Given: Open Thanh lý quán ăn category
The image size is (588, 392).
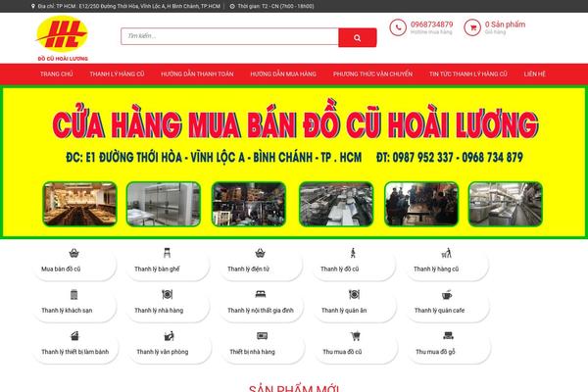Looking at the screenshot, I should pos(344,311).
